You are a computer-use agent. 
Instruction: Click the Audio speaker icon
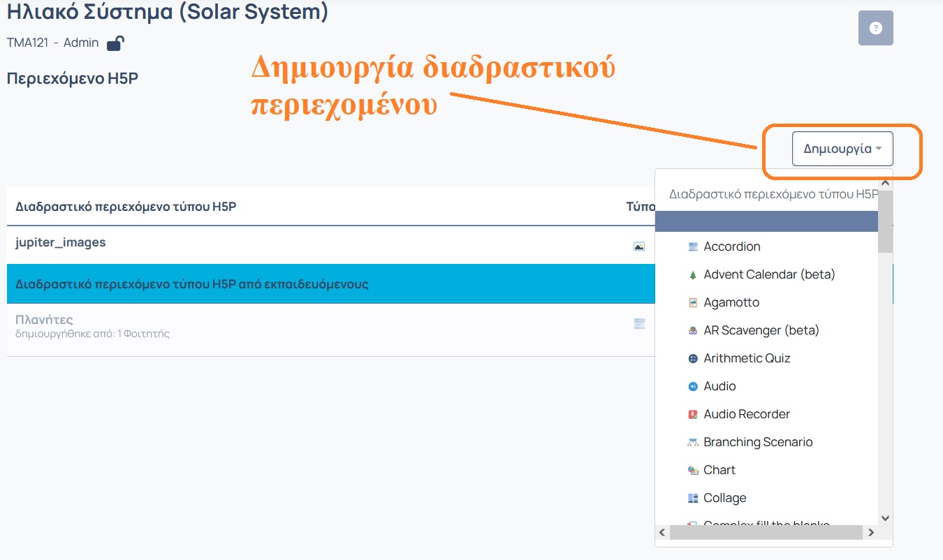click(x=693, y=386)
